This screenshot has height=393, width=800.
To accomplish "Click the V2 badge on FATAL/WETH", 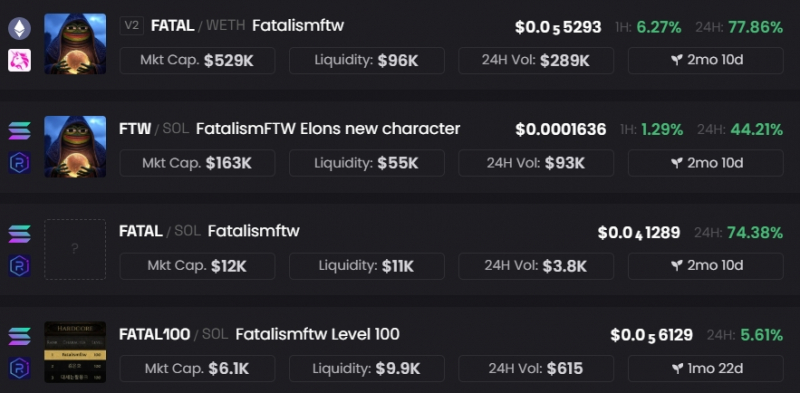I will coord(132,26).
